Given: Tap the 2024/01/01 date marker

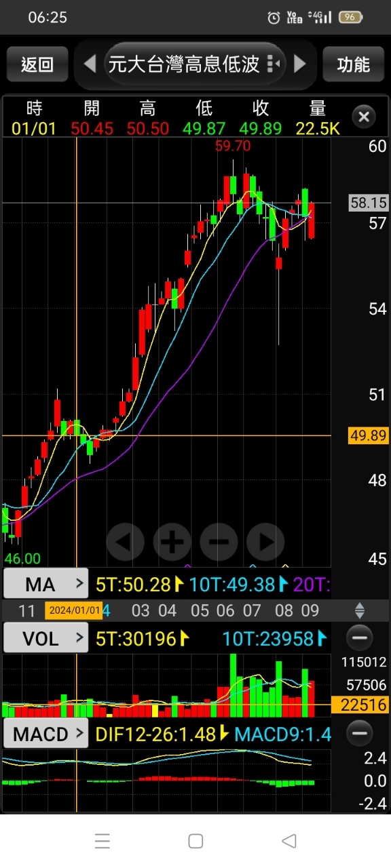Looking at the screenshot, I should pyautogui.click(x=74, y=610).
